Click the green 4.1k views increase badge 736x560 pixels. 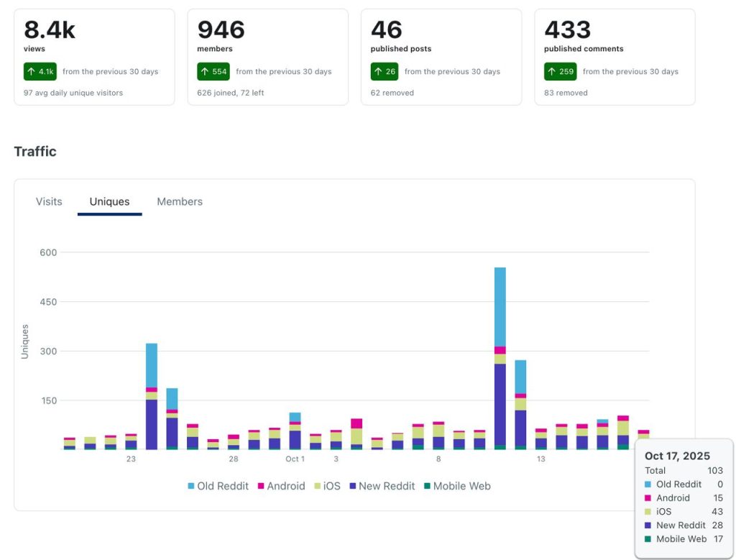[x=40, y=72]
